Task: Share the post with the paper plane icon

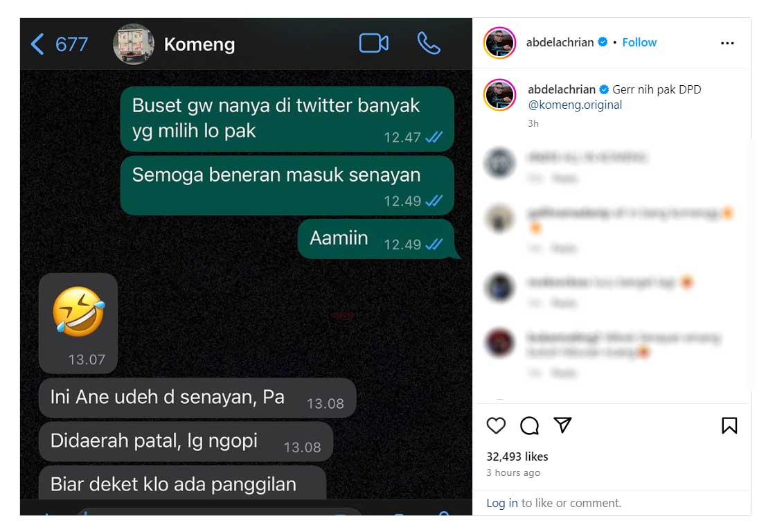Action: coord(562,425)
